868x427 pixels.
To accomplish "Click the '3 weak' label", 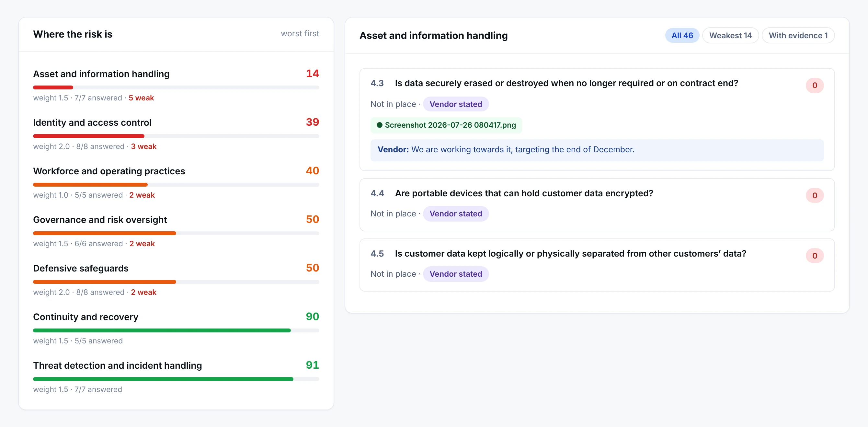I will click(x=143, y=146).
